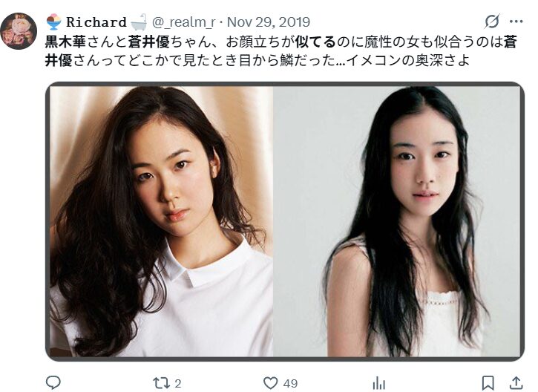Open Richard's profile avatar
This screenshot has width=538, height=392.
(19, 31)
